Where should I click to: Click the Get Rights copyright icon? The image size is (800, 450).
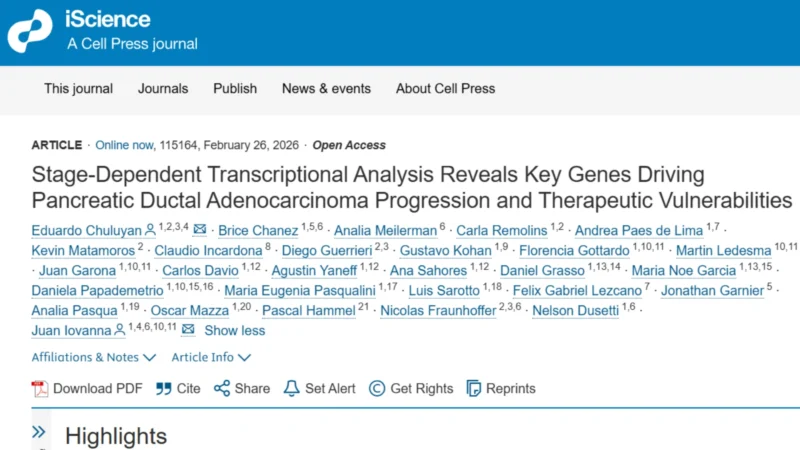click(x=377, y=389)
